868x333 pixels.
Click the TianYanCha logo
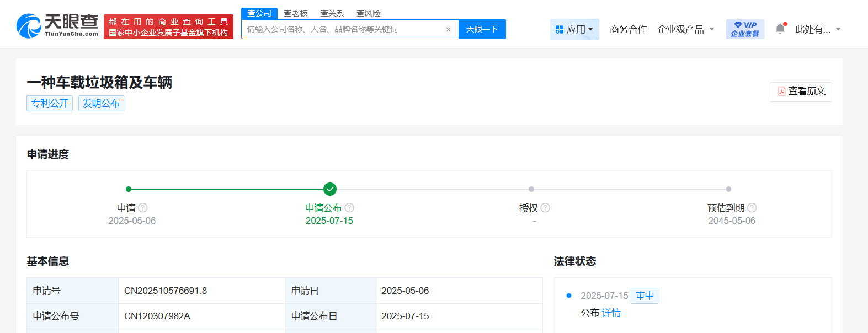pyautogui.click(x=57, y=26)
